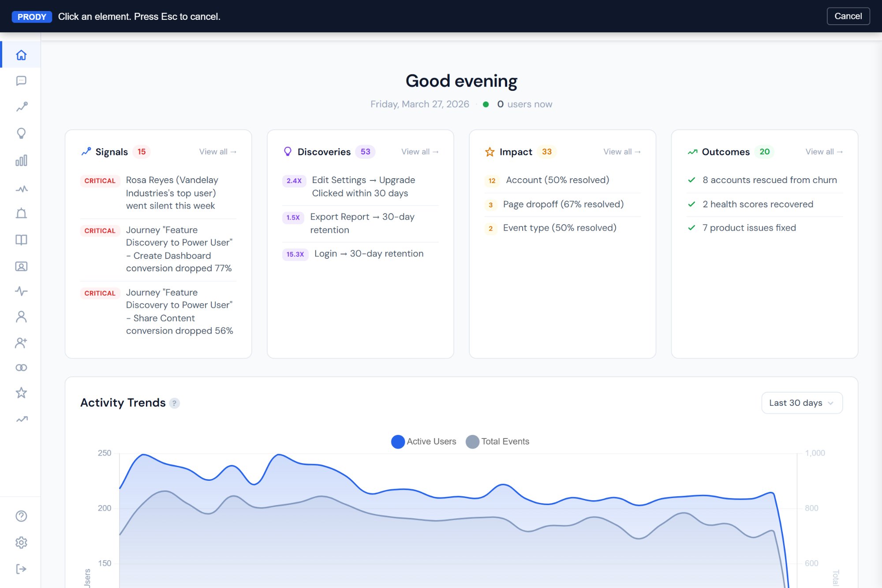The image size is (882, 588).
Task: Open the chat message bubble icon in sidebar
Action: pos(21,81)
